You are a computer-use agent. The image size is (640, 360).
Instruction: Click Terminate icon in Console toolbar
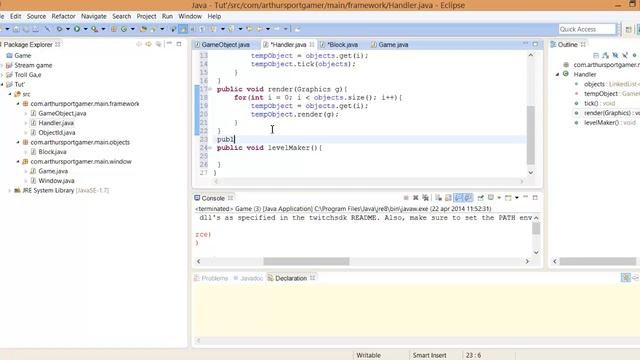tap(406, 198)
